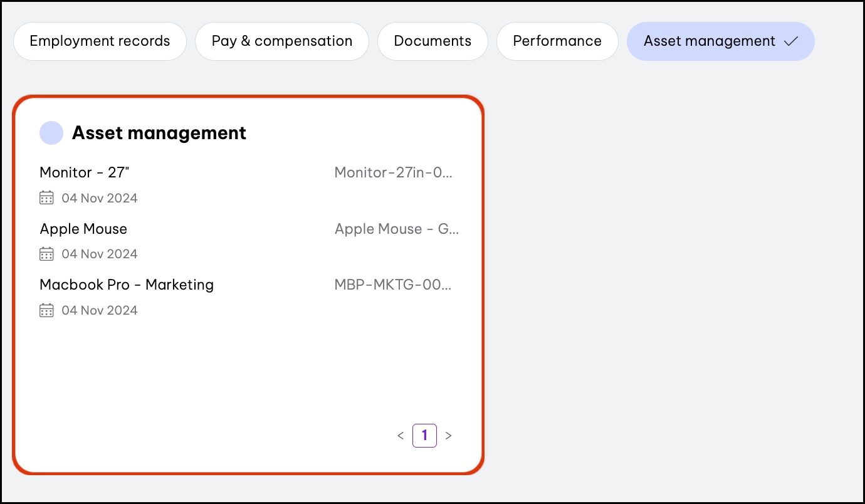This screenshot has width=865, height=504.
Task: Click the Asset management card heading
Action: tap(159, 133)
